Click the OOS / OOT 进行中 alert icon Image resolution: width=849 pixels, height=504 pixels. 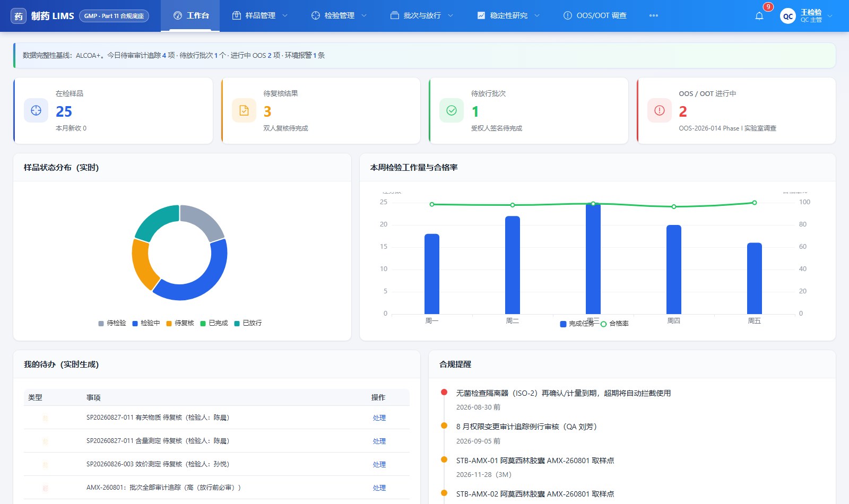[660, 110]
